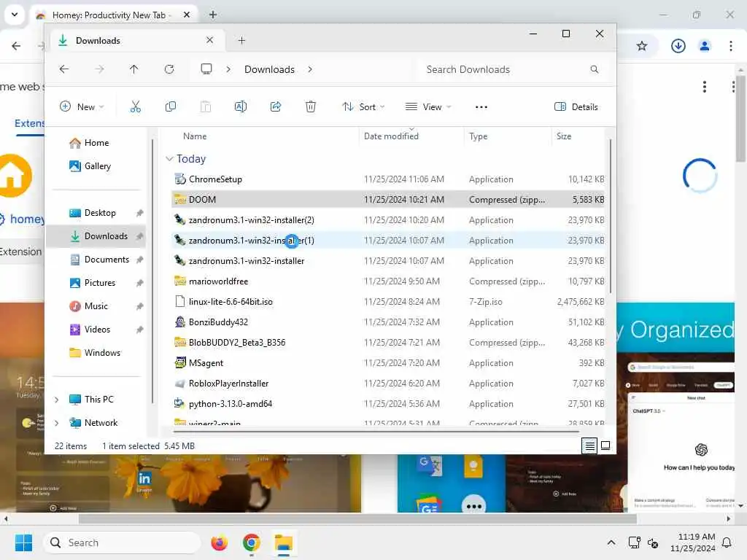Open the See more (three dots) toolbar menu
Screen dimensions: 747x560
[x=481, y=107]
